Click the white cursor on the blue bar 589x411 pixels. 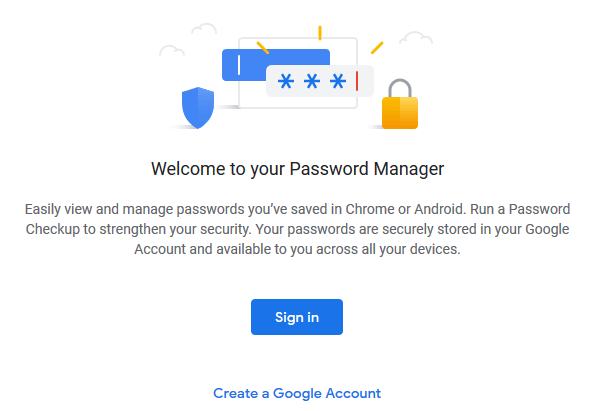tap(239, 65)
